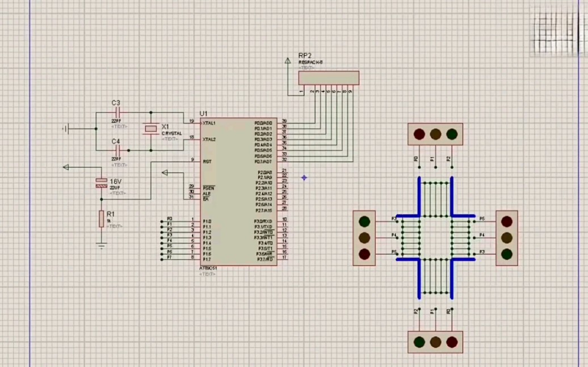Image resolution: width=588 pixels, height=367 pixels.
Task: Click red LED in bottom traffic light
Action: click(x=452, y=342)
